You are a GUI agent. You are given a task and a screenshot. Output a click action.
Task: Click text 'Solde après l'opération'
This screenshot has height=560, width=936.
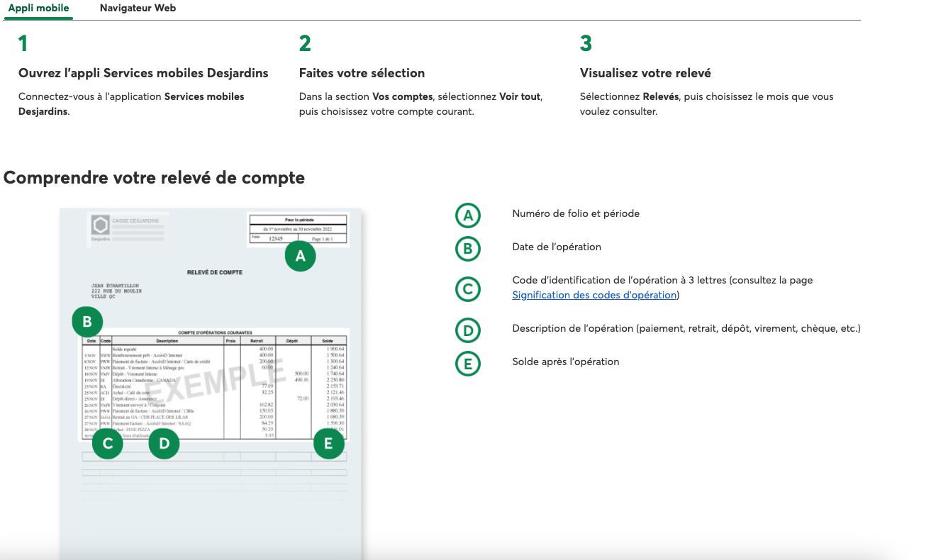(x=566, y=362)
